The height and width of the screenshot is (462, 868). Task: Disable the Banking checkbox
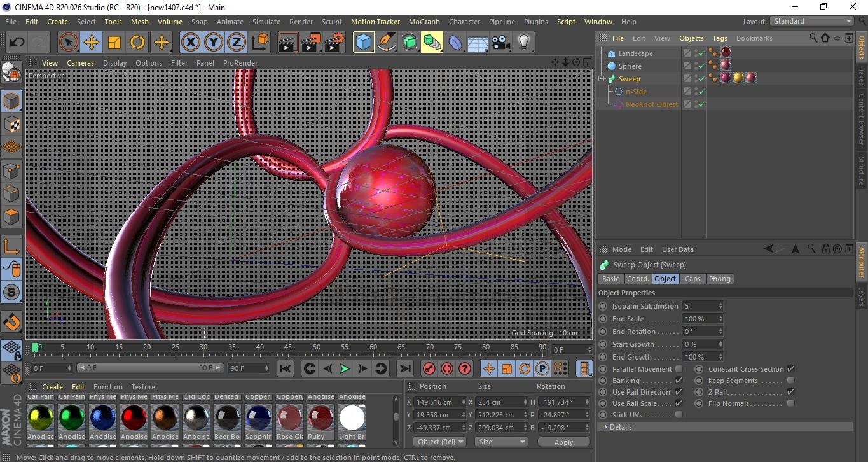tap(679, 381)
